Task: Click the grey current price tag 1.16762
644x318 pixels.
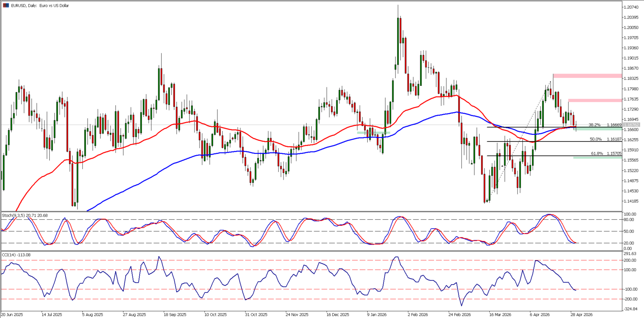Action: 632,125
